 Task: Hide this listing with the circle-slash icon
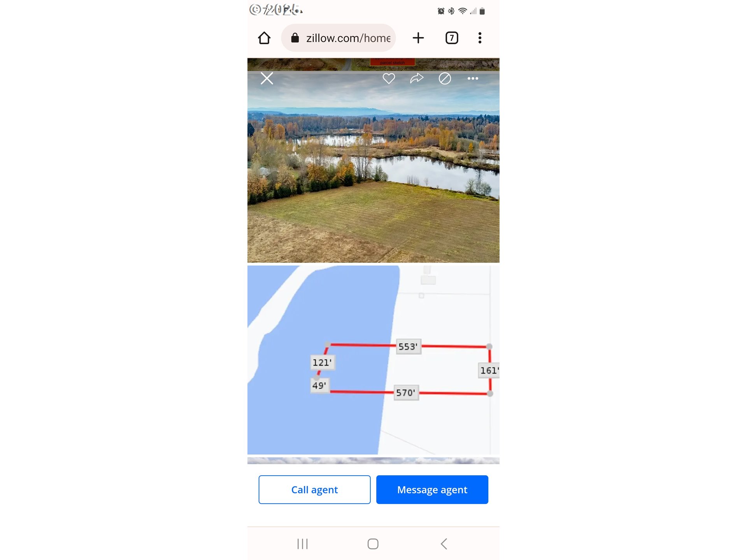pyautogui.click(x=445, y=79)
